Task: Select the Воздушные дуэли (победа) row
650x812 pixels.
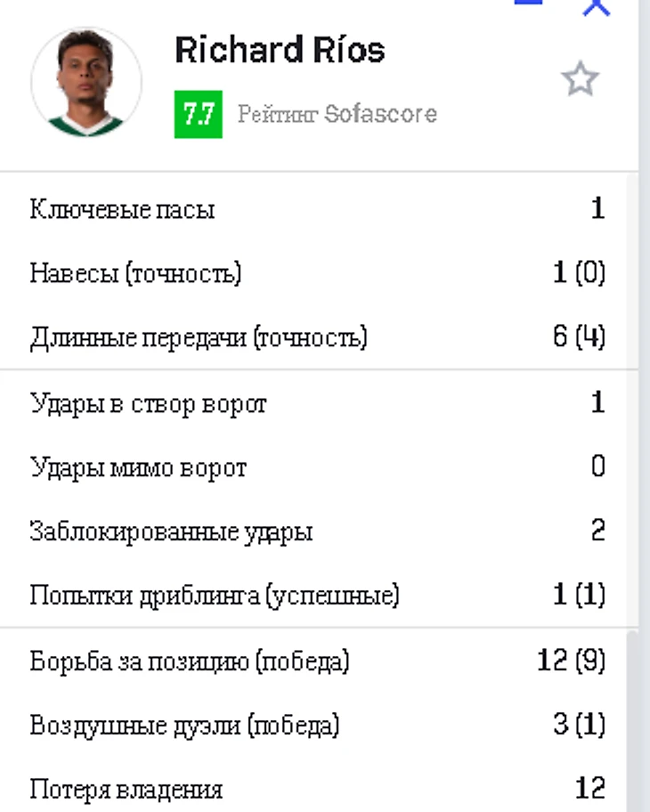Action: point(318,725)
